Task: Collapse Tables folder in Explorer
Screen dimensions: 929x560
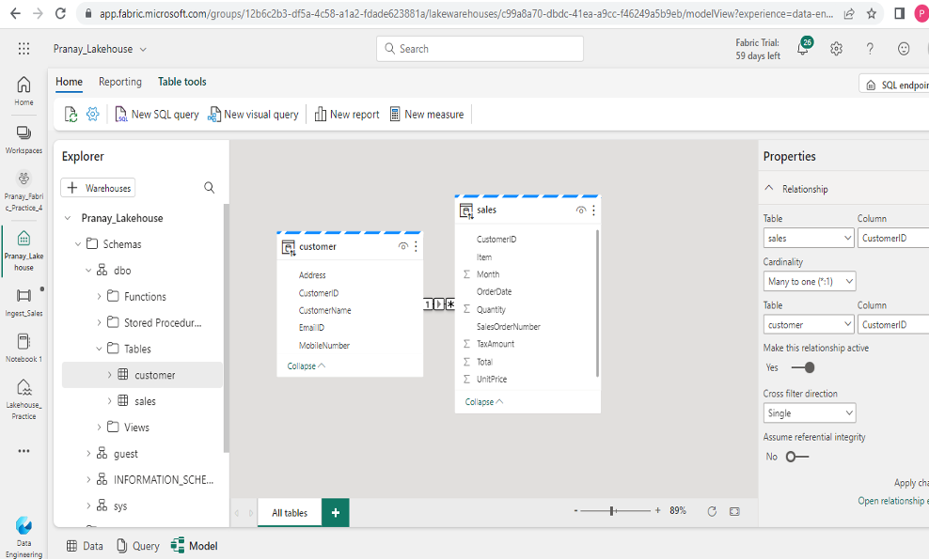Action: click(x=99, y=349)
